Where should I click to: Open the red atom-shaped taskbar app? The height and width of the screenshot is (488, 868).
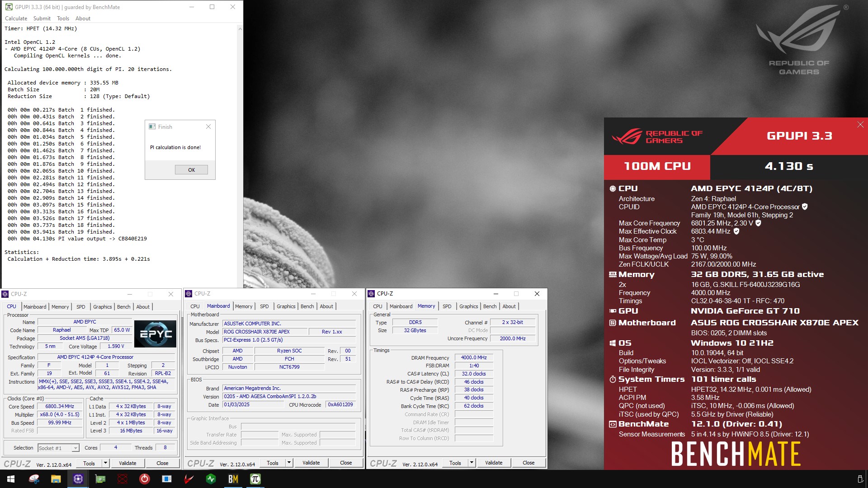[x=123, y=479]
